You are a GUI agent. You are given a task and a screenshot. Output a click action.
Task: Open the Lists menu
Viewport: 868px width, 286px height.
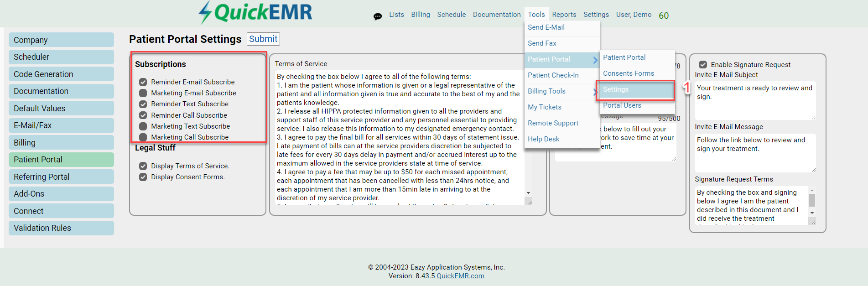396,15
